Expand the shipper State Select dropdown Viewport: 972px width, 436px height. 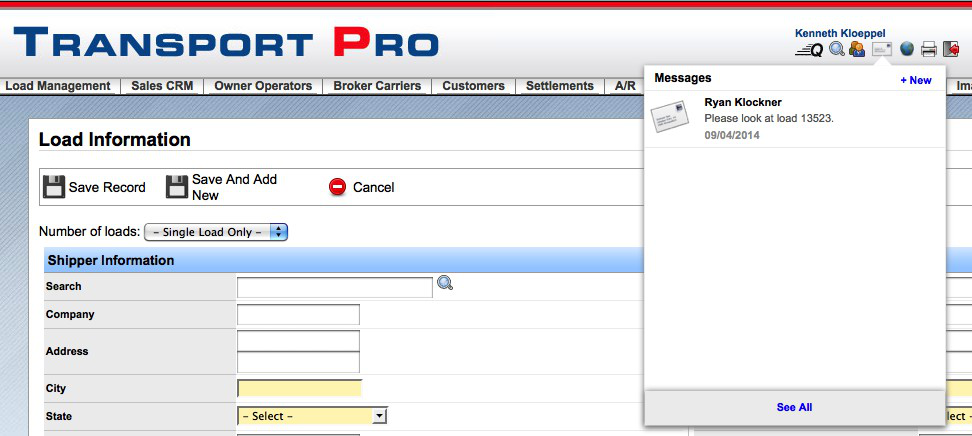coord(312,416)
